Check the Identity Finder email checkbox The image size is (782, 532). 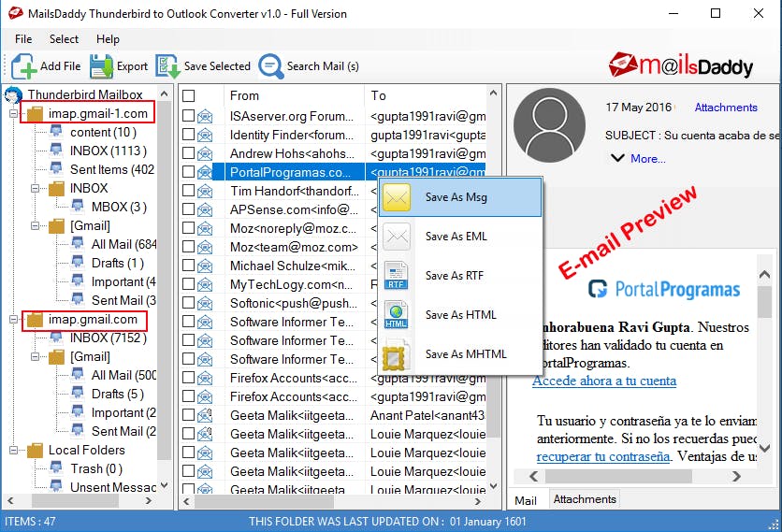[x=189, y=135]
